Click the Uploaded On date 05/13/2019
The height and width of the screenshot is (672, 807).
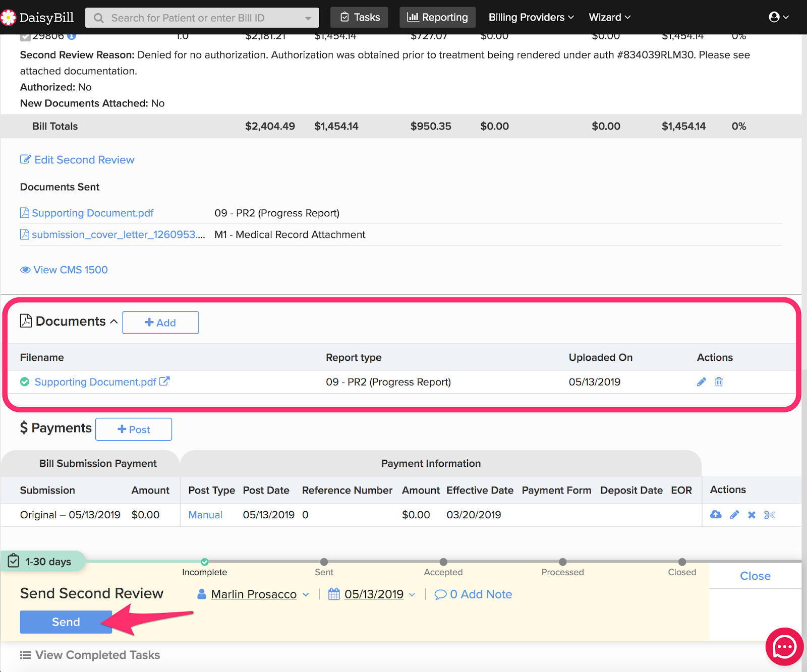595,382
